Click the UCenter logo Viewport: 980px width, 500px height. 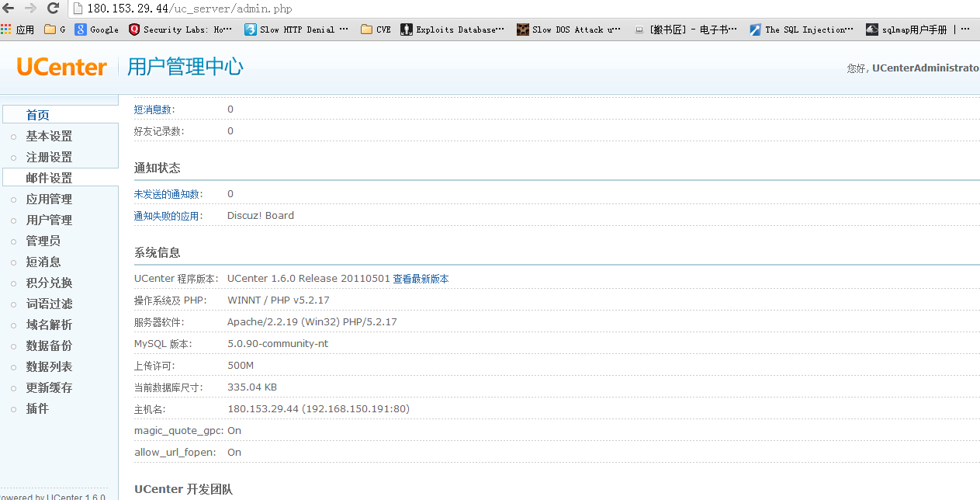pyautogui.click(x=61, y=68)
